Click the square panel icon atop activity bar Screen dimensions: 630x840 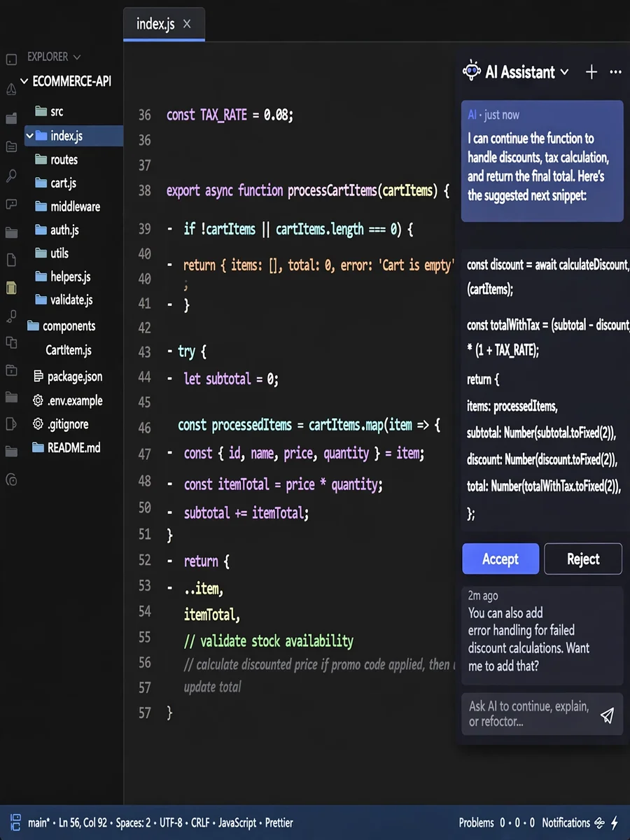(x=11, y=60)
